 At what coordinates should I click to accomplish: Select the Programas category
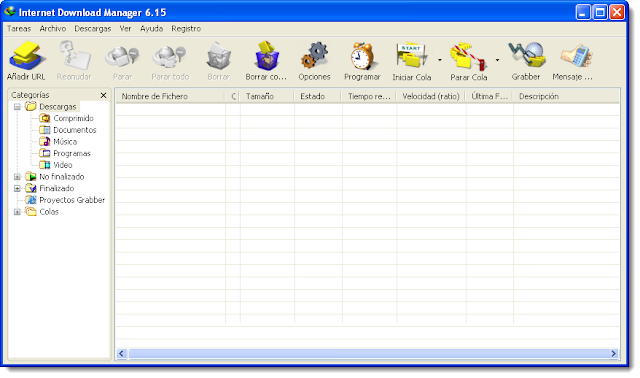[x=65, y=153]
